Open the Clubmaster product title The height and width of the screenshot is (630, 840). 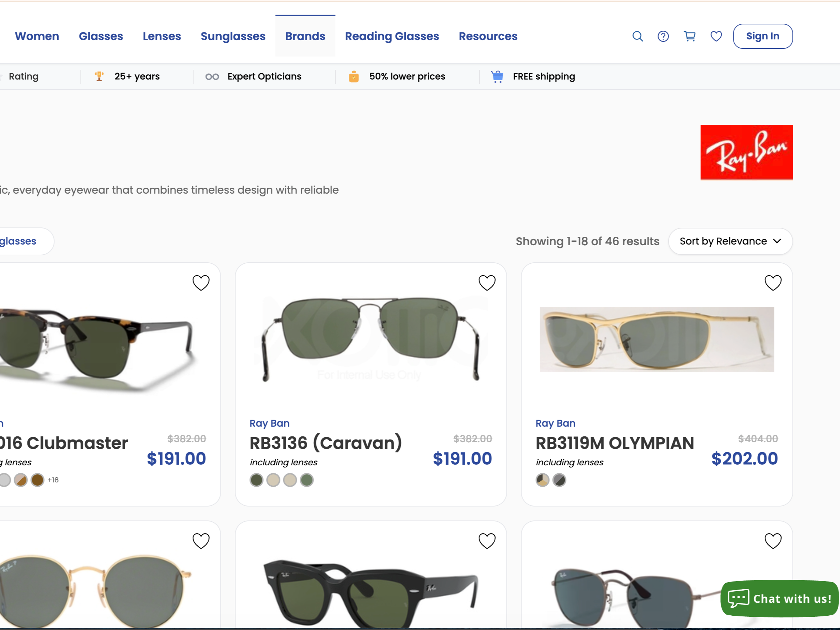[x=64, y=443]
